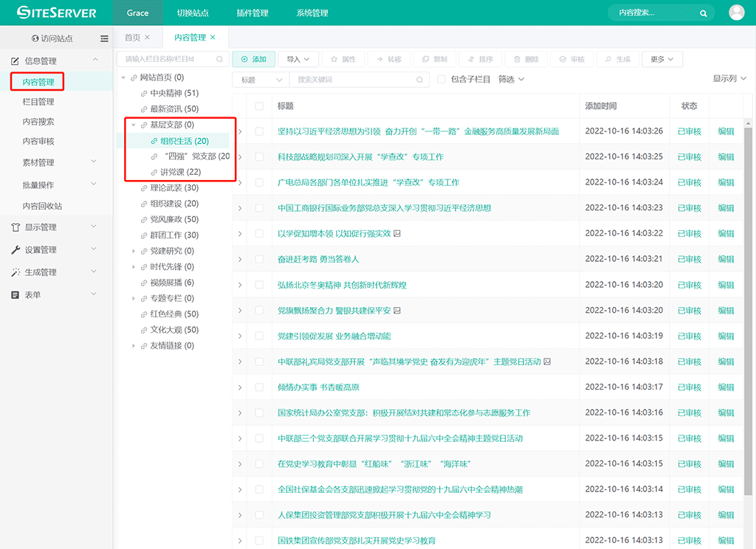
Task: Click link icon next to 视频展播
Action: point(144,283)
